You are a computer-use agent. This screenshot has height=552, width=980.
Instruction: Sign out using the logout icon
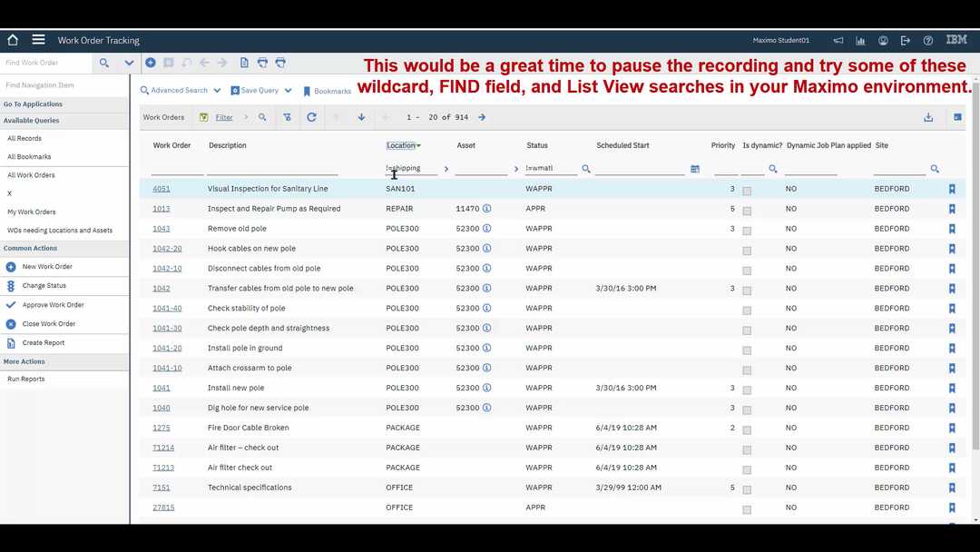(905, 40)
